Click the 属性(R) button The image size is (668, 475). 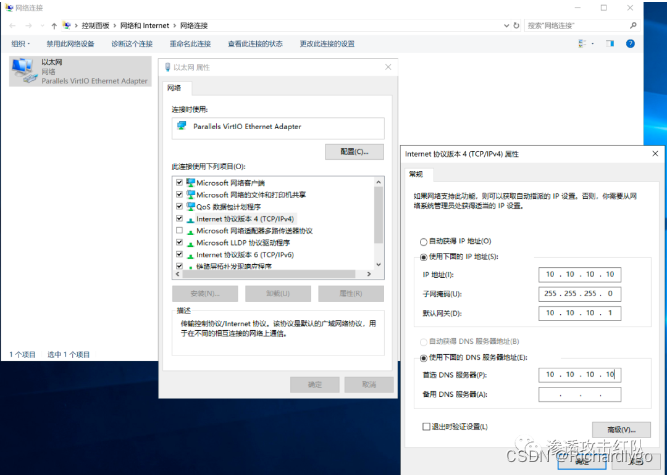tap(351, 294)
